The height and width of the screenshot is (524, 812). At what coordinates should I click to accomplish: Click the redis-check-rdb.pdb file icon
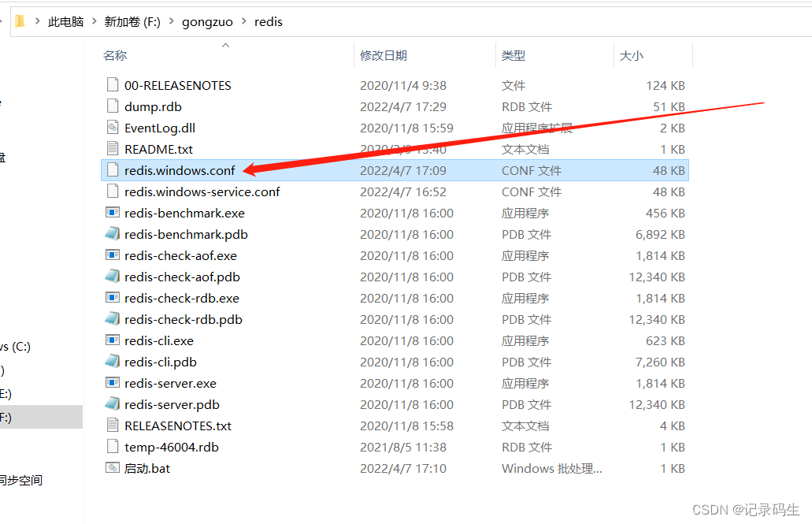pos(113,319)
